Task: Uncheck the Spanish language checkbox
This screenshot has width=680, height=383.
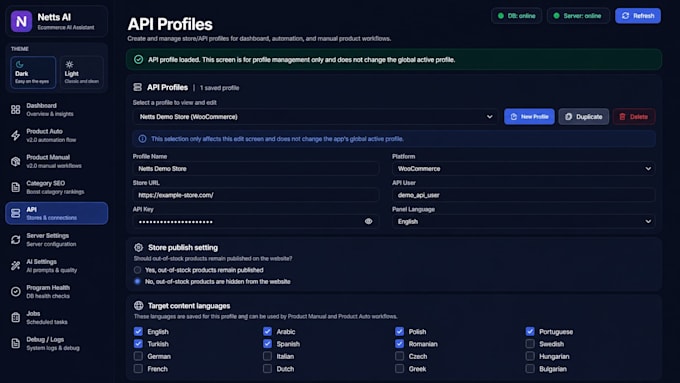Action: coord(267,344)
